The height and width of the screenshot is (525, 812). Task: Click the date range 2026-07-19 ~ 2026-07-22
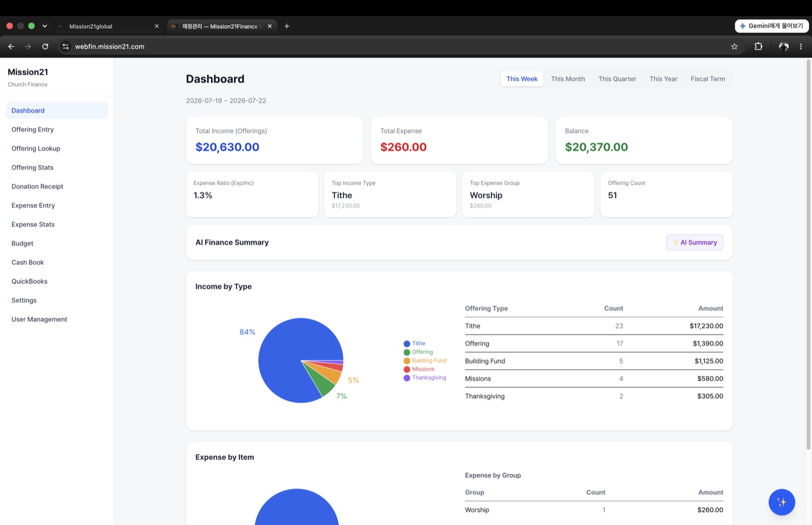point(226,101)
